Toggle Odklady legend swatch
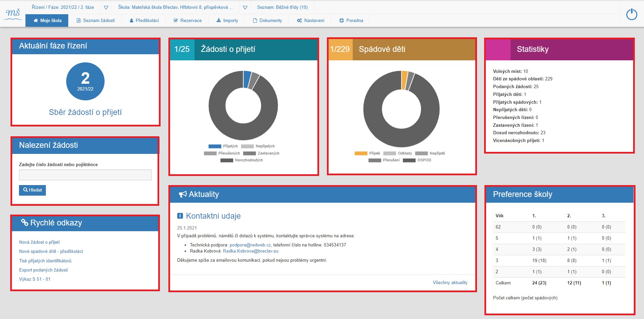 pos(389,153)
